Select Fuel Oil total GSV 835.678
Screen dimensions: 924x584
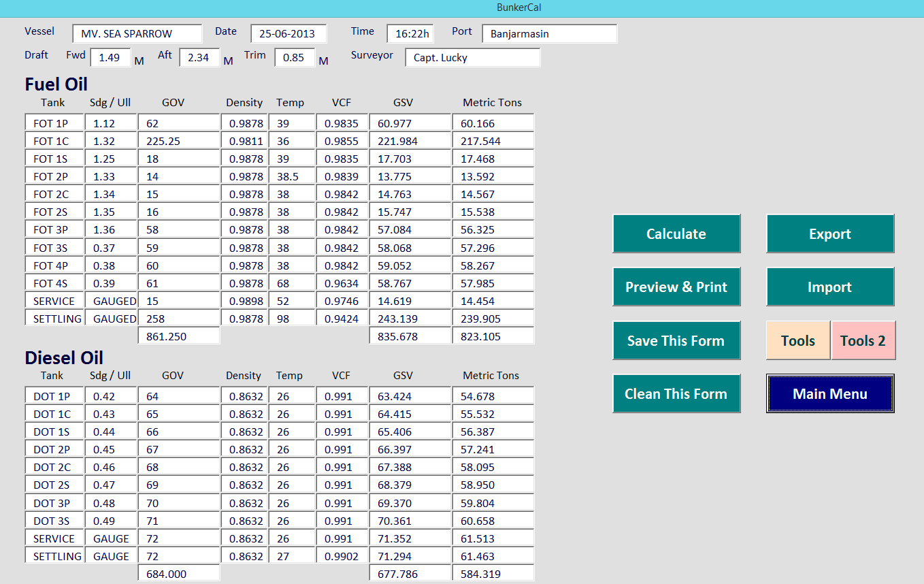pos(410,336)
